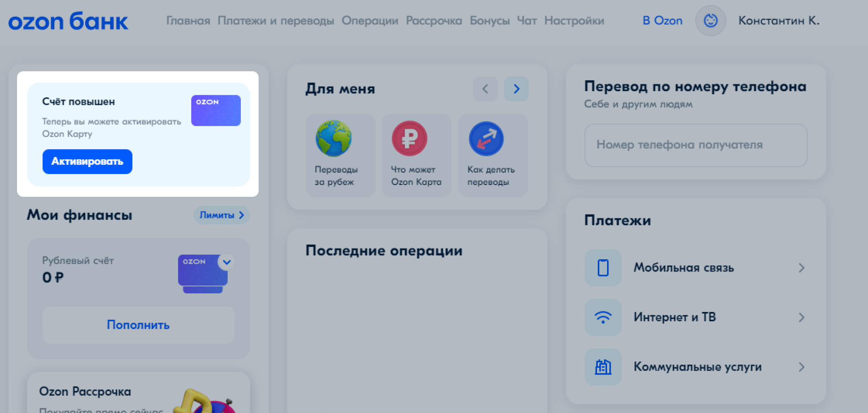Click the Как делать переводы caption
The width and height of the screenshot is (868, 413).
click(491, 176)
